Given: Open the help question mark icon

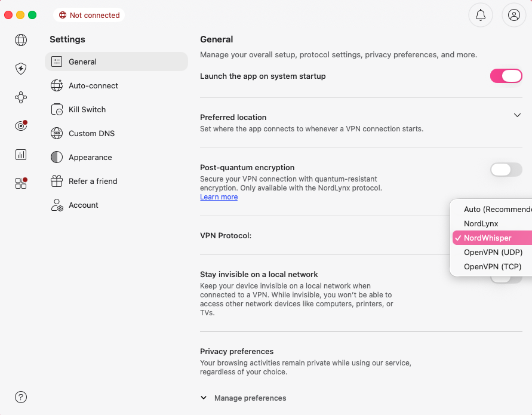Looking at the screenshot, I should (x=21, y=397).
